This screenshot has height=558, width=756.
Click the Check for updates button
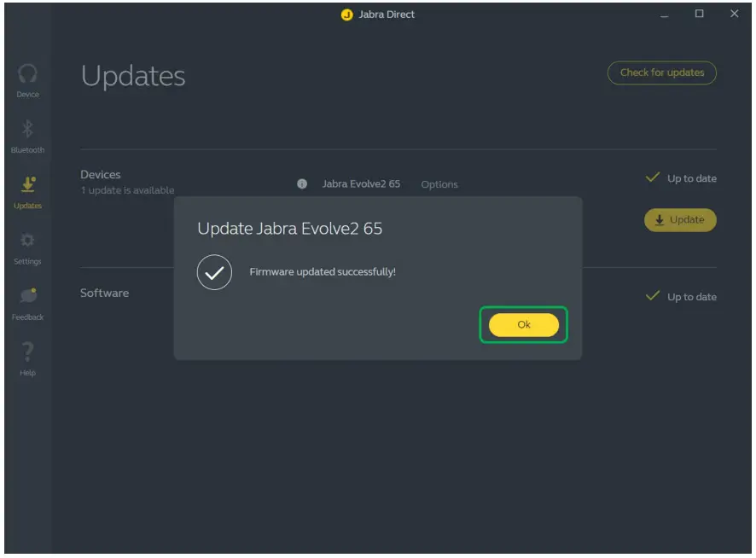point(661,73)
